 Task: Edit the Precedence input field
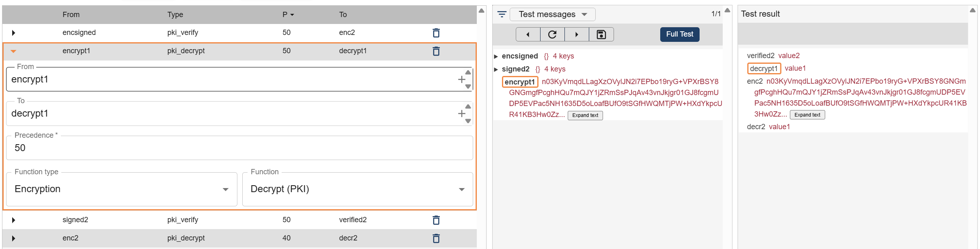point(239,148)
